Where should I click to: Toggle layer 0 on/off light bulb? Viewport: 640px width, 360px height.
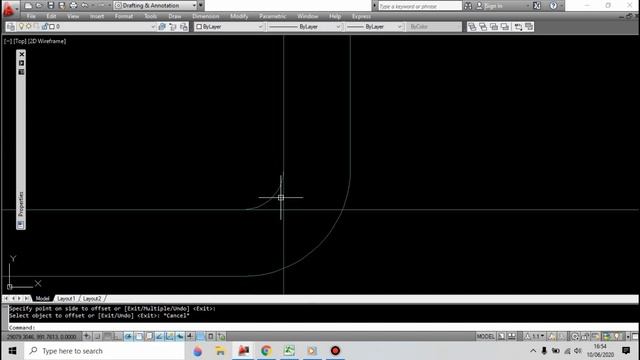coord(21,27)
